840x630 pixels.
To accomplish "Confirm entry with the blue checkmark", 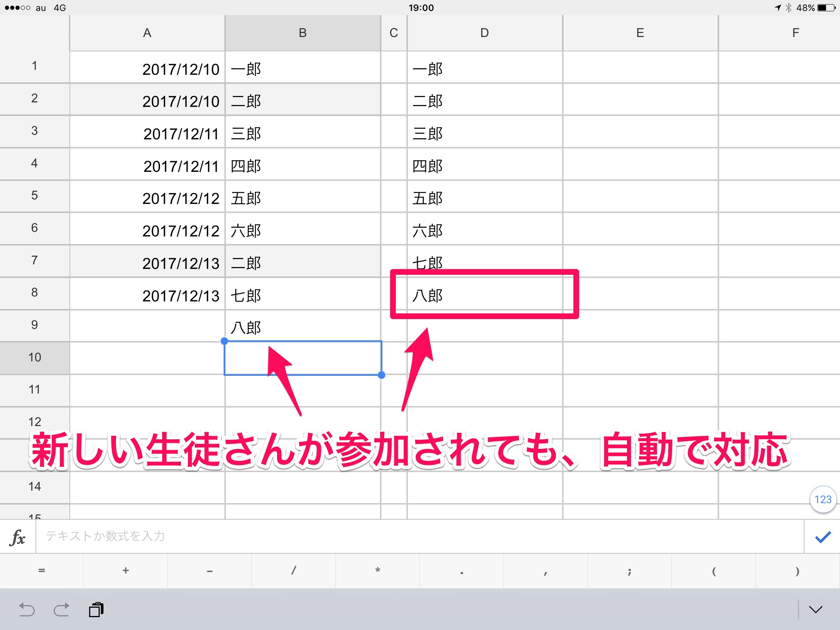I will click(823, 537).
